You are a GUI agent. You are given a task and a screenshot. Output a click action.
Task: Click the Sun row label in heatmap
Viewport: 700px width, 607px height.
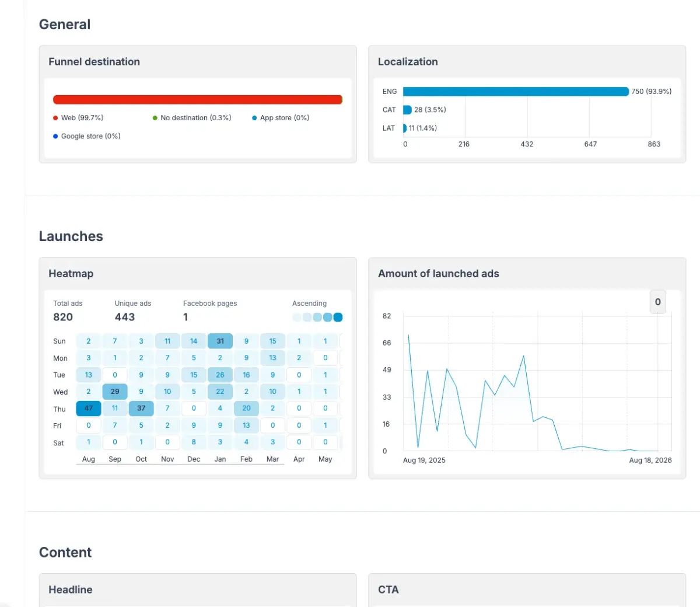(60, 341)
